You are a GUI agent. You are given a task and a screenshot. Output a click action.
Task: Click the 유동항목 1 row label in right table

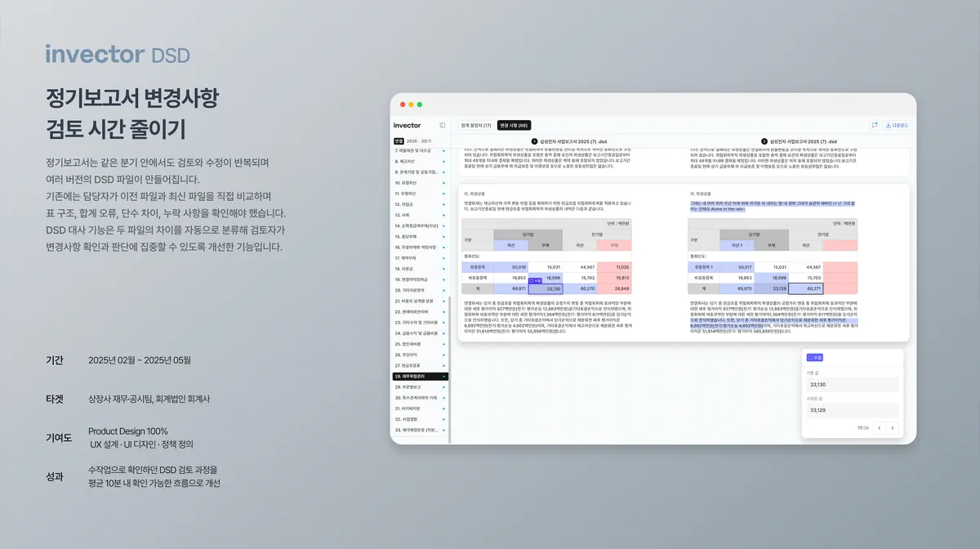[705, 267]
